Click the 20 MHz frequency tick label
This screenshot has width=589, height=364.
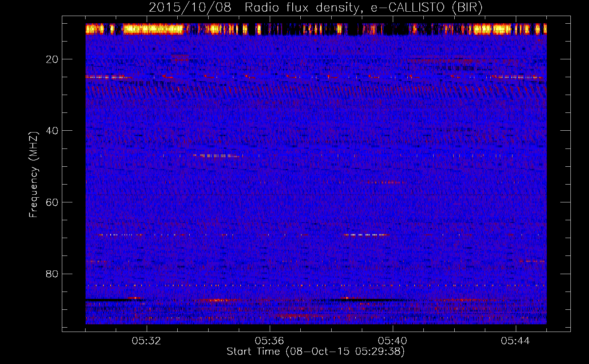point(52,59)
